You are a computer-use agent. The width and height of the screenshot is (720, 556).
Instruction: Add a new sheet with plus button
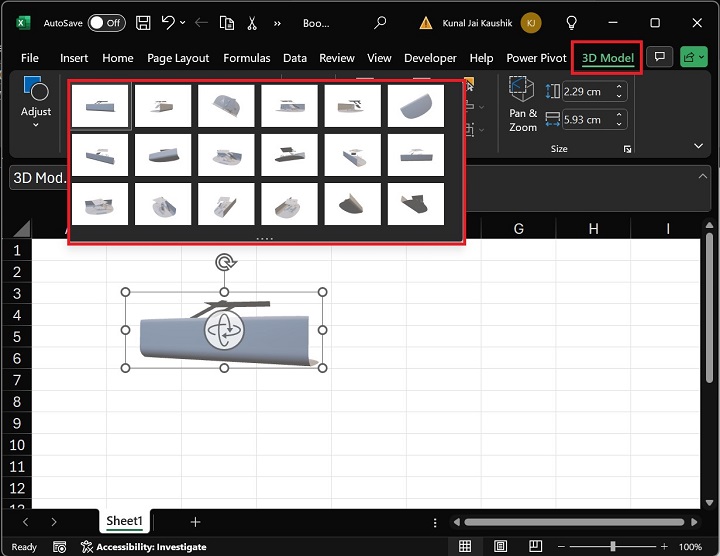[x=195, y=522]
